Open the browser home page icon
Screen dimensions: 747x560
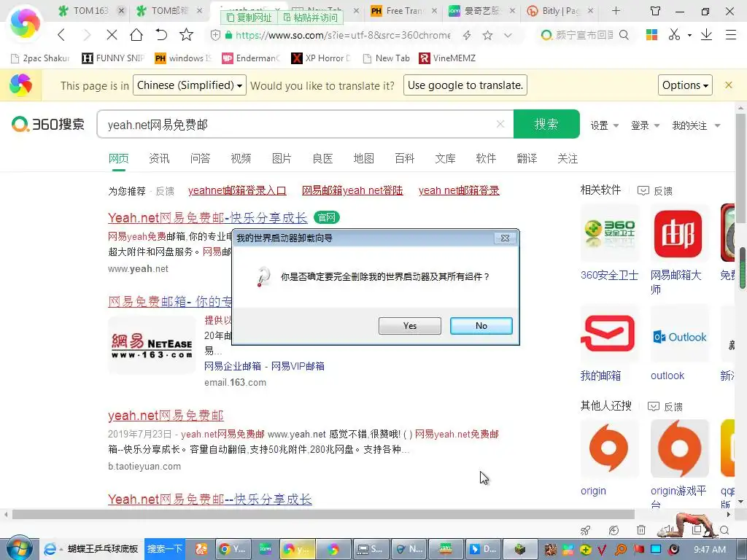[x=136, y=34]
